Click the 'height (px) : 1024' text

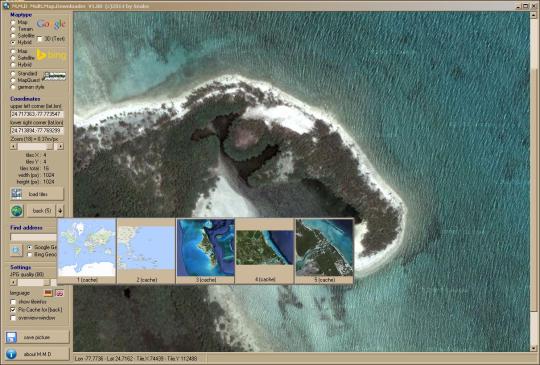[35, 182]
